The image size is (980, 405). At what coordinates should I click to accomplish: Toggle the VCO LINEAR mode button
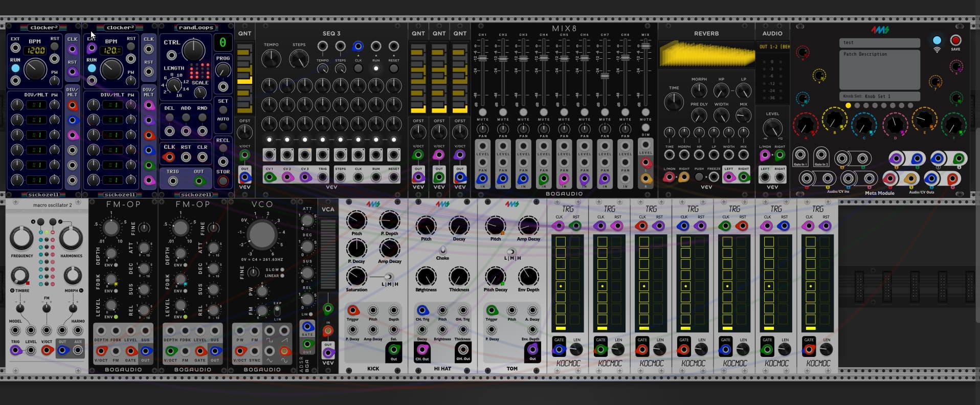point(282,276)
